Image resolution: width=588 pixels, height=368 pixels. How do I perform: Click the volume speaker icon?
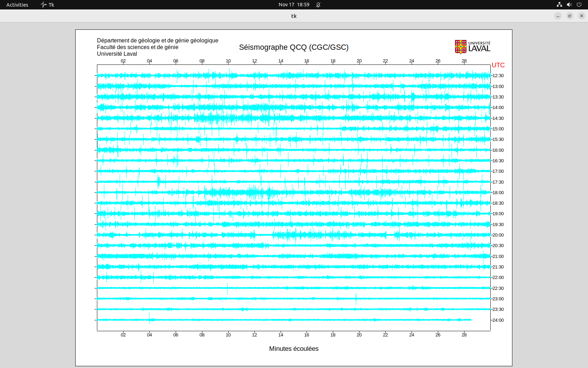[569, 5]
